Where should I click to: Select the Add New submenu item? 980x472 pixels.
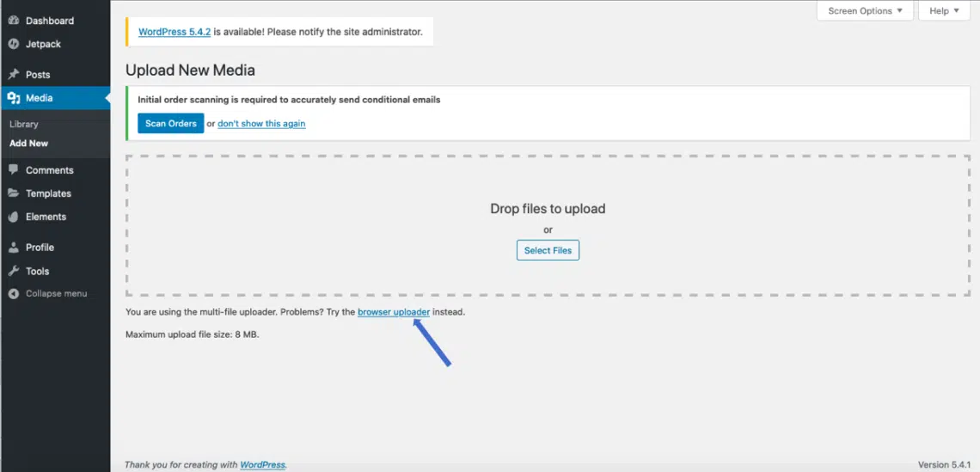click(x=28, y=144)
